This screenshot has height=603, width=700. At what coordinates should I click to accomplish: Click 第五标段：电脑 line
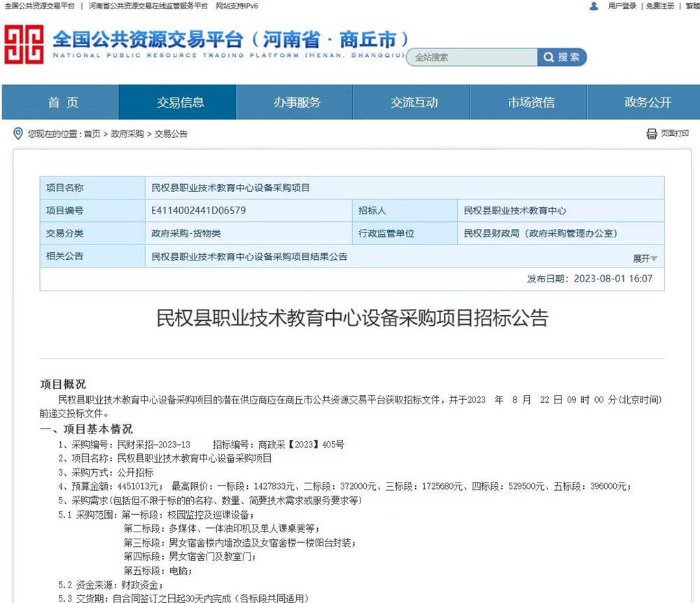point(157,571)
